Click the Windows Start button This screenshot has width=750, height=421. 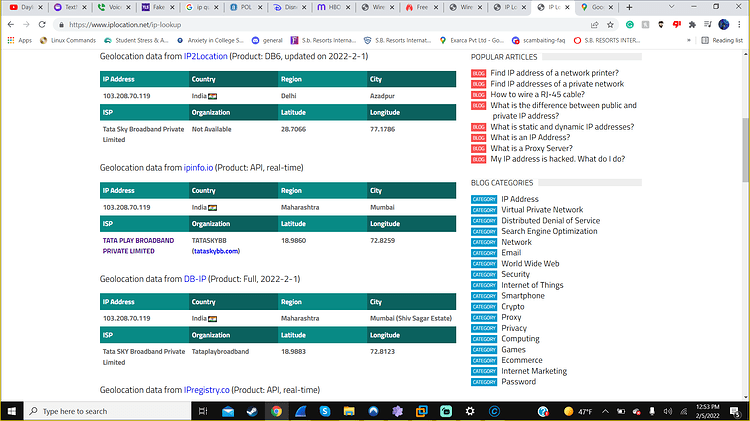point(11,411)
